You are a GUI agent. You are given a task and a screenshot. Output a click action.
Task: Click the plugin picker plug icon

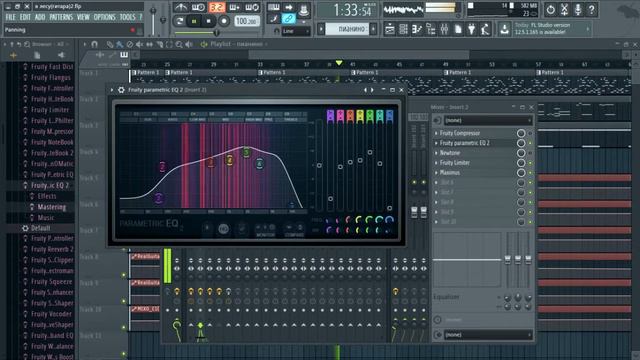pyautogui.click(x=471, y=29)
